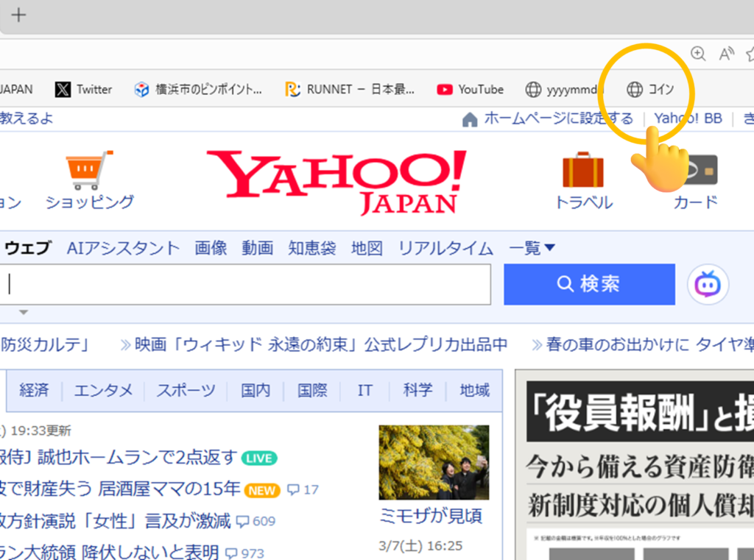Select the 知恵袋 search tab

(311, 249)
